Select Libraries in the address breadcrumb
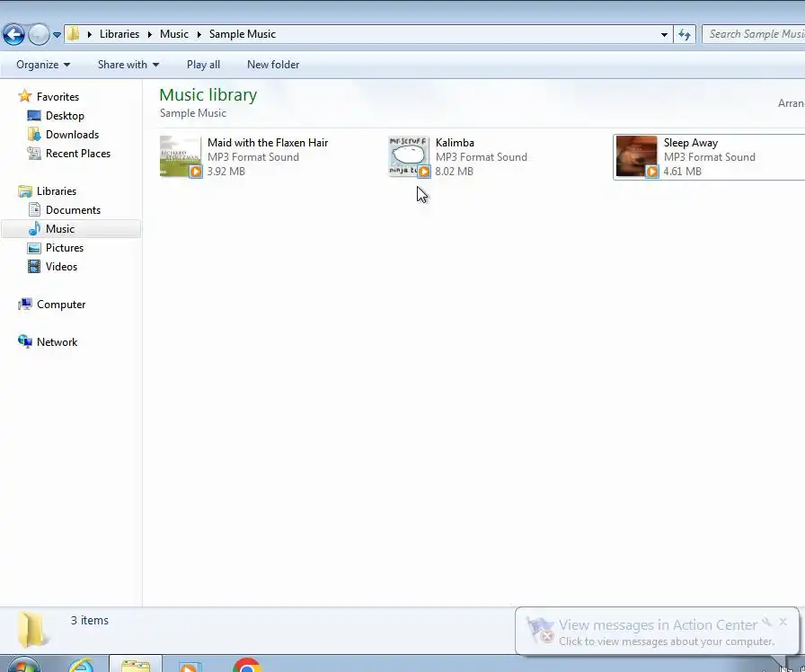This screenshot has width=805, height=672. pos(119,34)
